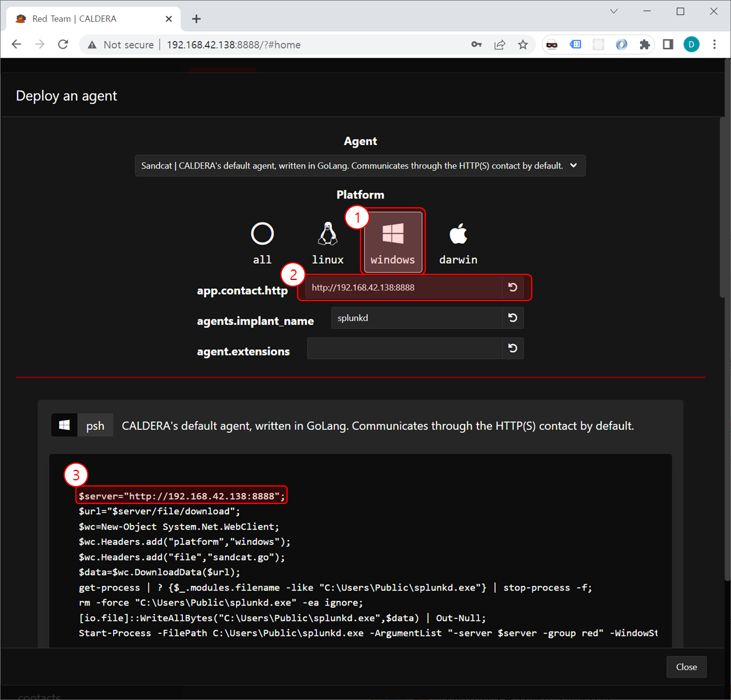
Task: Share this page icon
Action: (500, 45)
